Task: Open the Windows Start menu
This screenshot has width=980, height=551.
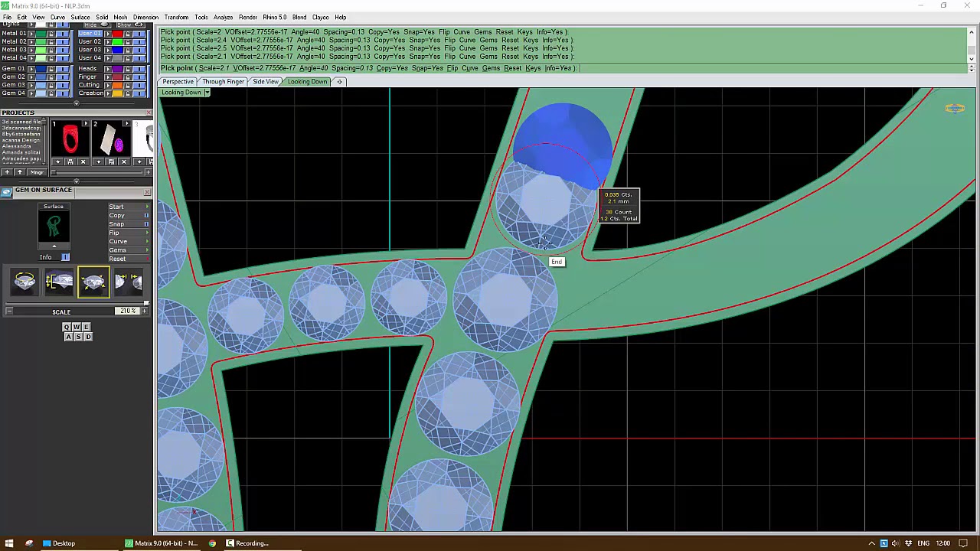Action: click(8, 543)
